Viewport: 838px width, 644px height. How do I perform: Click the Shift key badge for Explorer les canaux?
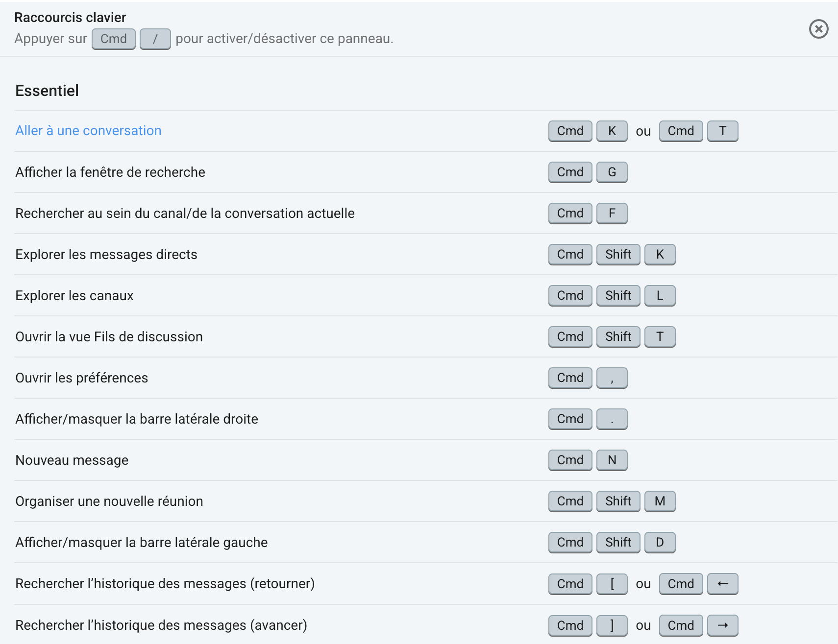pos(618,295)
